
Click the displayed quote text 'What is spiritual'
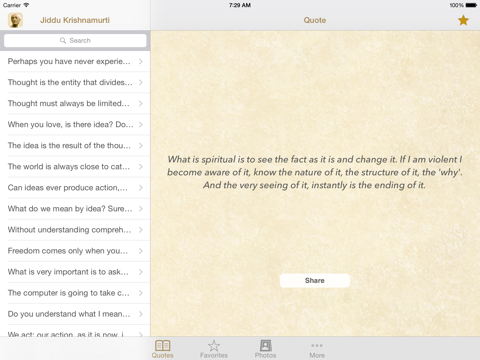click(315, 172)
